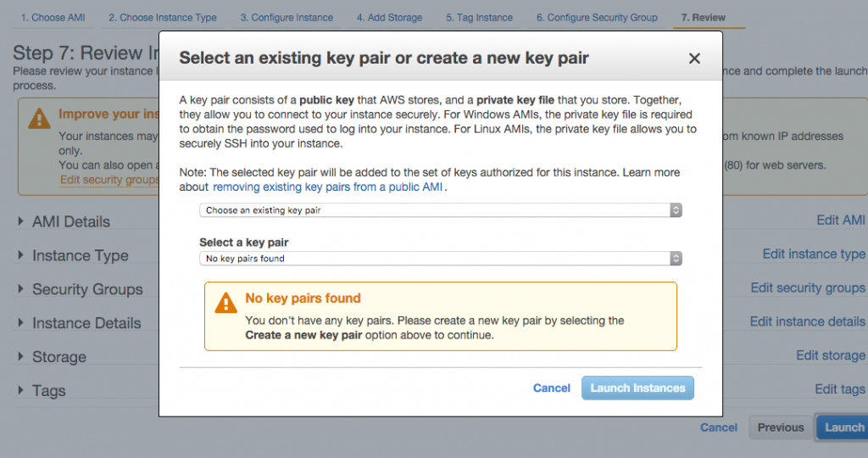868x458 pixels.
Task: Expand the Instance Type section
Action: 20,254
